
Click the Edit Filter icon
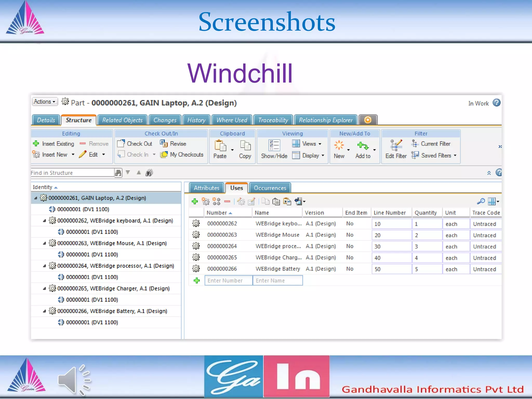coord(396,145)
